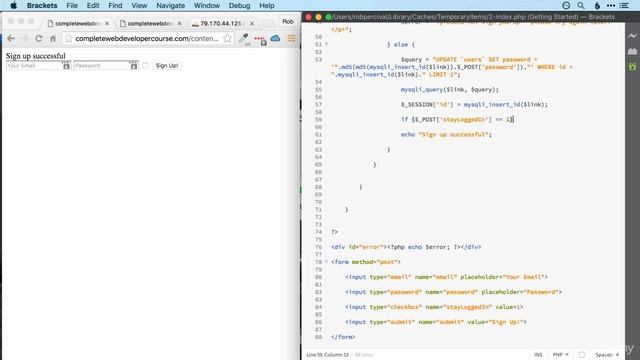Open the Find menu
Image resolution: width=640 pixels, height=360 pixels.
coord(115,5)
